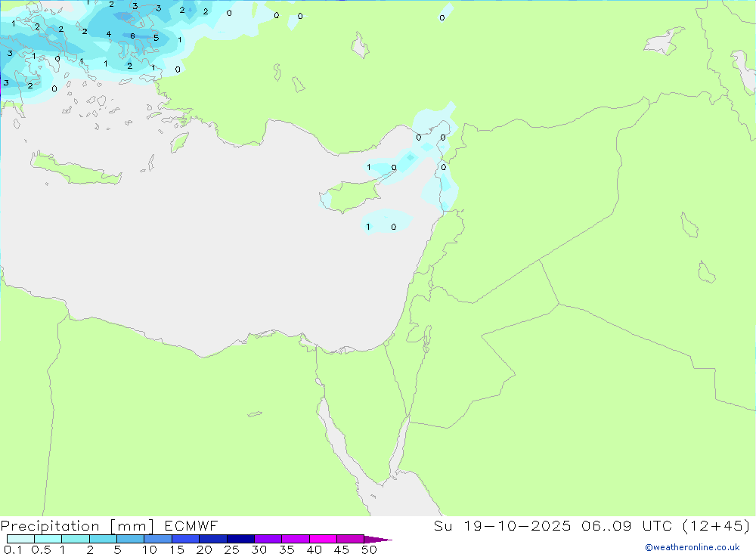Image resolution: width=756 pixels, height=554 pixels.
Task: Click the lightest cyan 0.1–0.5 mm legend swatch
Action: pos(20,539)
